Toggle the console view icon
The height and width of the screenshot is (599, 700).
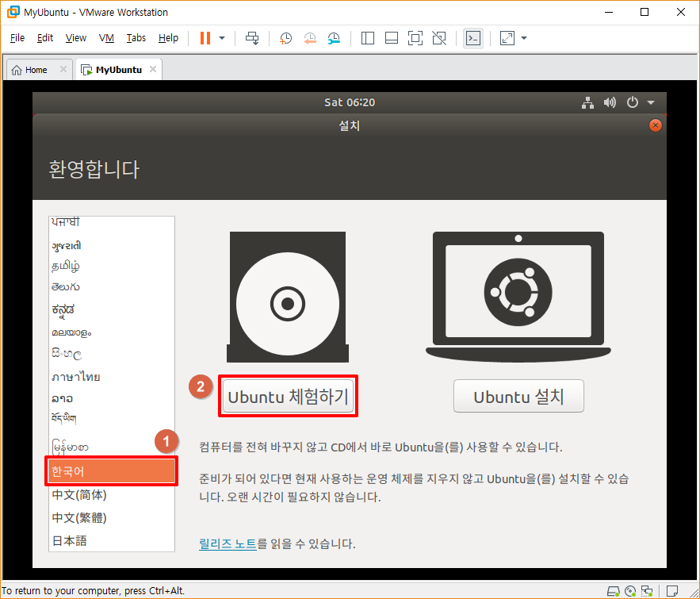[473, 38]
